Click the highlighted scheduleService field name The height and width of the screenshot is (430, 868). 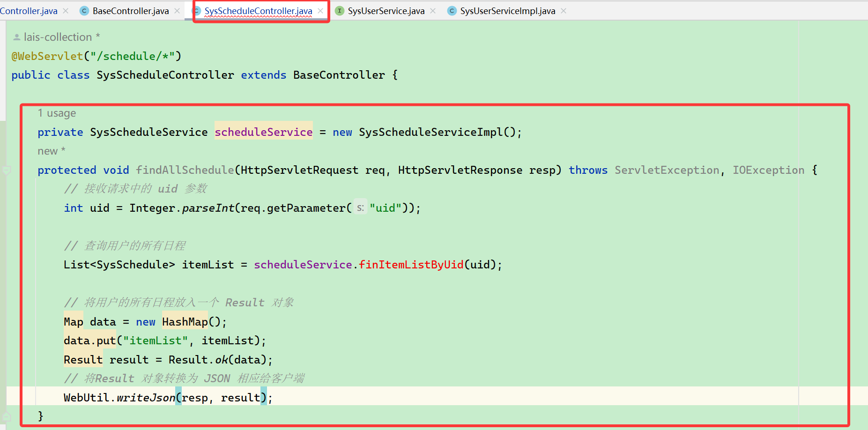pyautogui.click(x=264, y=132)
